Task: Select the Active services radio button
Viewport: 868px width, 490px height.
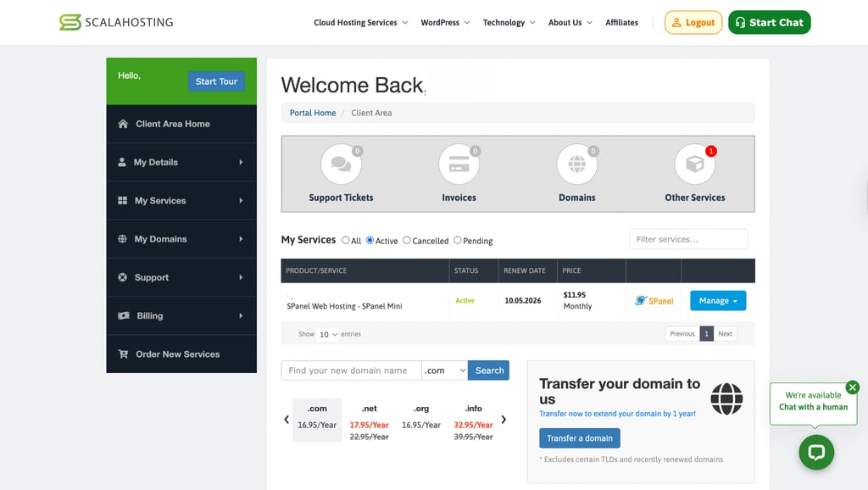Action: pyautogui.click(x=370, y=240)
